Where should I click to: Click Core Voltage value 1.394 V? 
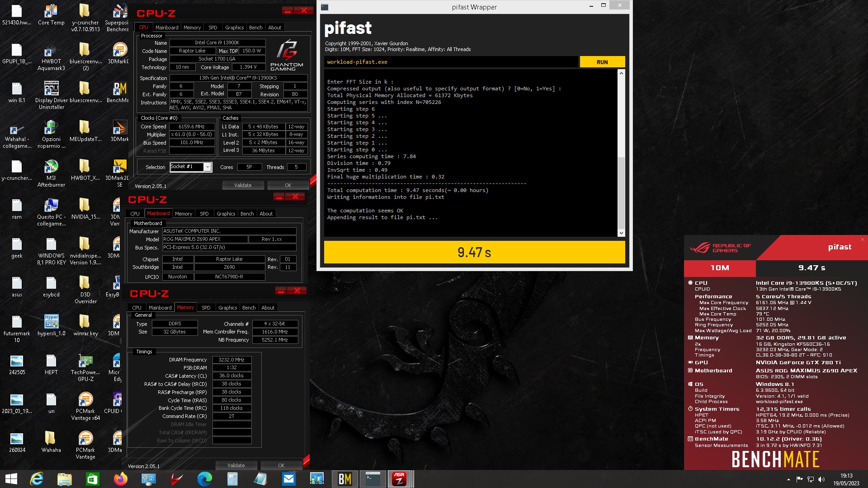point(248,67)
